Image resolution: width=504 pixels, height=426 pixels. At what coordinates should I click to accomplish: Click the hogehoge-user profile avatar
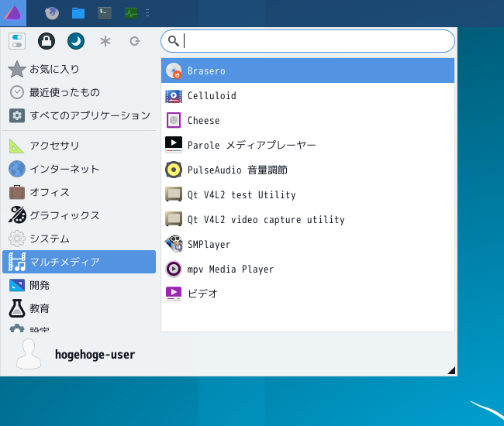pyautogui.click(x=29, y=354)
